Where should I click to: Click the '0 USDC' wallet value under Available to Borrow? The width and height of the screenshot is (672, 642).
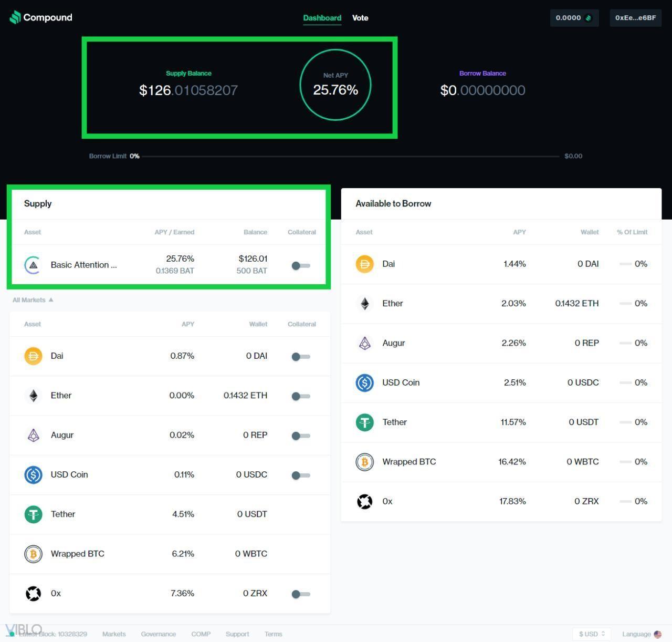[583, 382]
